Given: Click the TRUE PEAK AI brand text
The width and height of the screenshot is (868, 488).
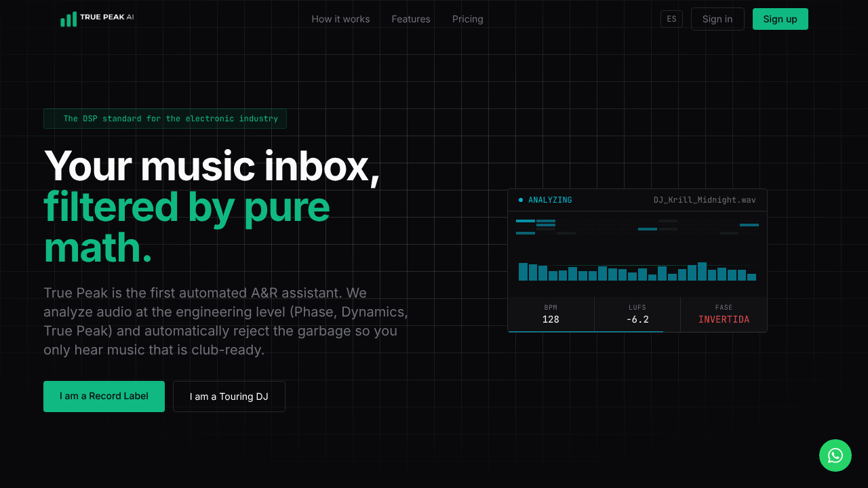Looking at the screenshot, I should [x=106, y=17].
